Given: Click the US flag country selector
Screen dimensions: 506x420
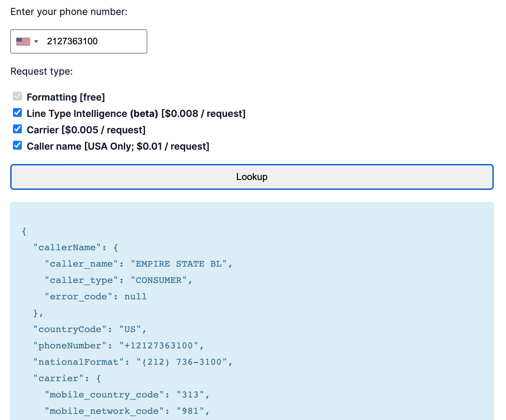Looking at the screenshot, I should pos(23,42).
